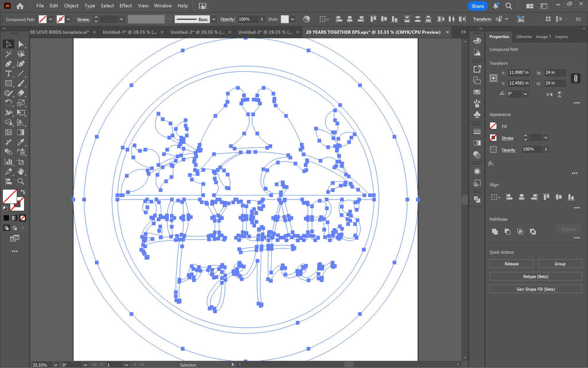Enable Draw Behind mode
Screen dimensions: 588x368
(14, 228)
